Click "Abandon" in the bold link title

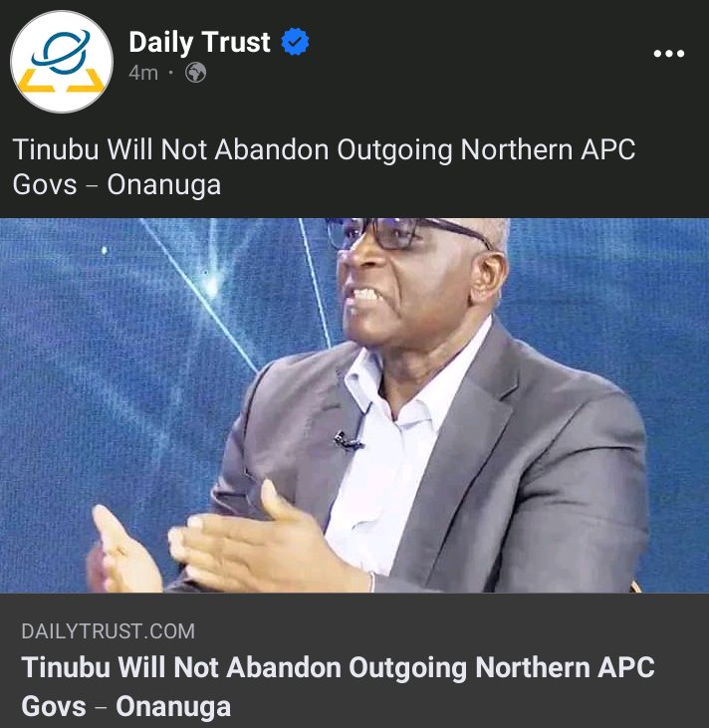283,667
